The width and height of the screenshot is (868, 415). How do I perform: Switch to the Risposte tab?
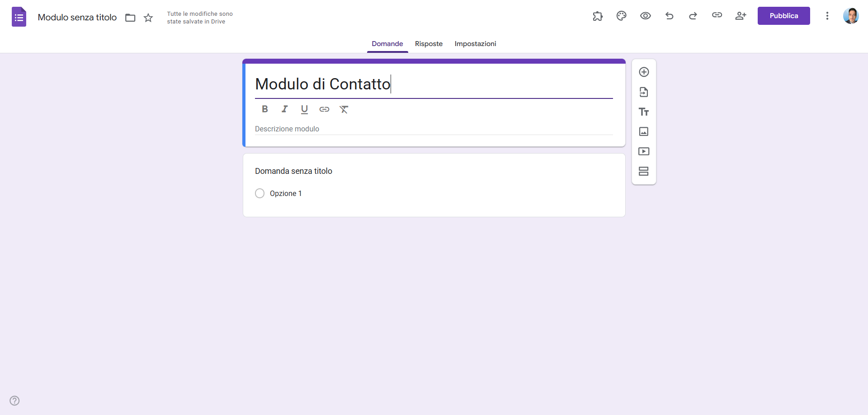(x=429, y=44)
